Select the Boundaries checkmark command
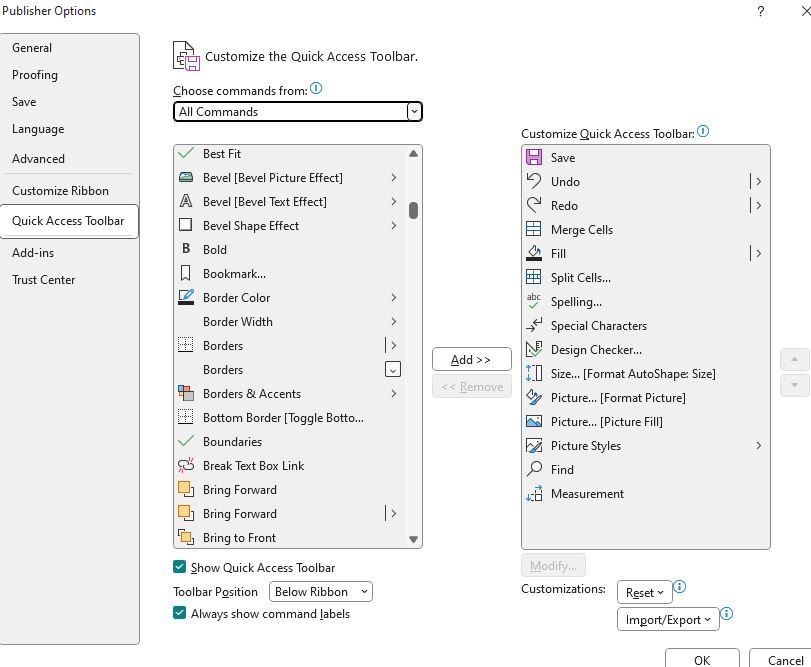 click(289, 442)
